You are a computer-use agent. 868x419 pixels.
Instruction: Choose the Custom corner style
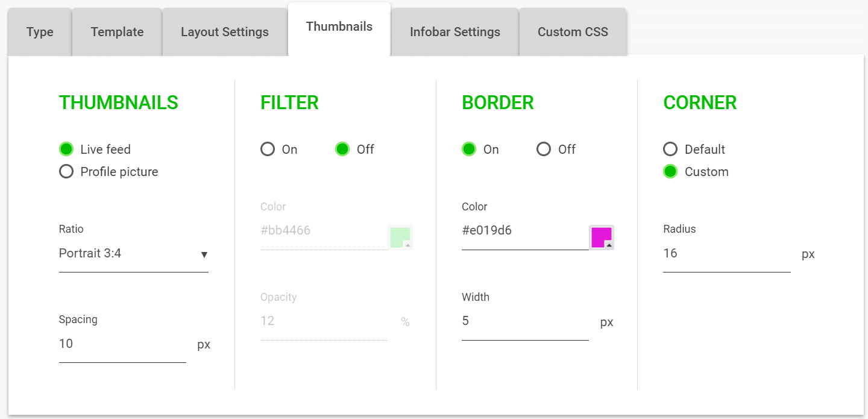670,171
